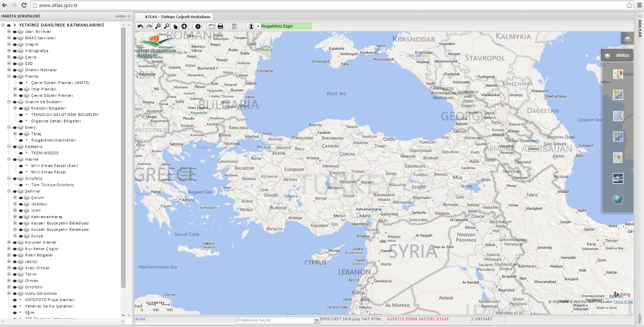Collapse the Enerji tree node
This screenshot has height=327, width=644.
click(9, 127)
